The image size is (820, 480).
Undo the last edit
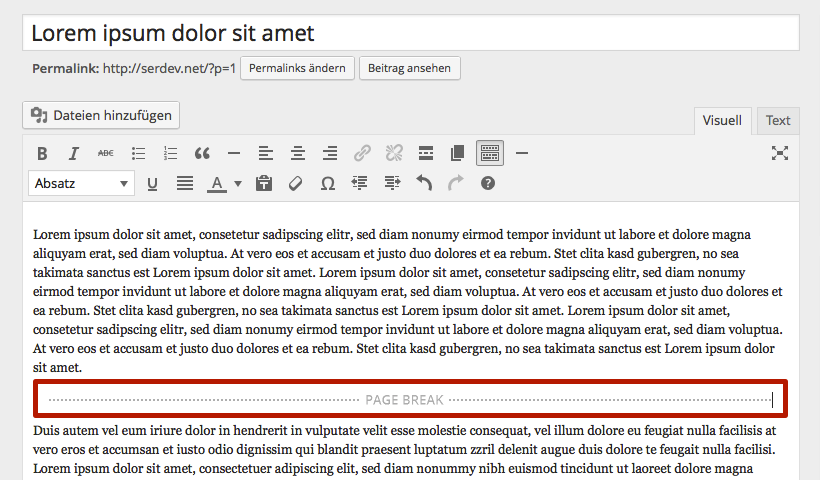click(424, 184)
